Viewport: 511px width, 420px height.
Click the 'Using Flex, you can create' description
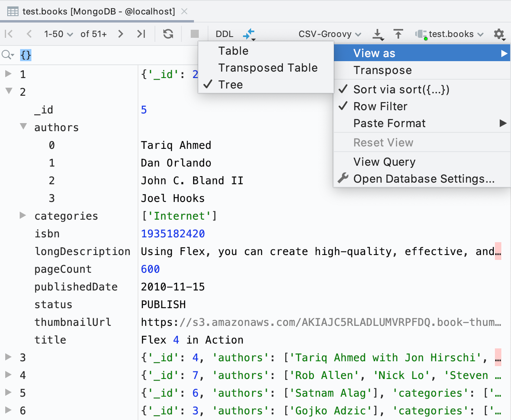coord(321,251)
